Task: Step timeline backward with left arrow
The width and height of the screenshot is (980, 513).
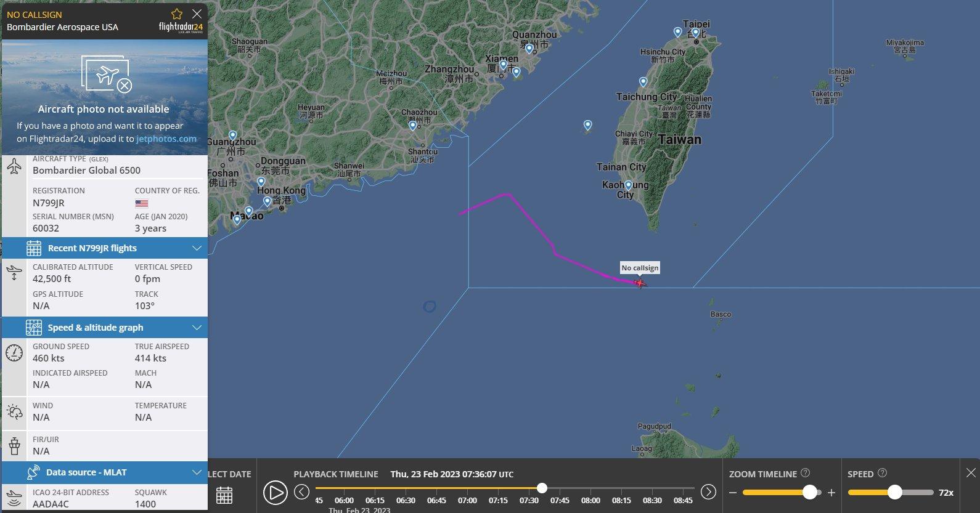Action: click(301, 491)
